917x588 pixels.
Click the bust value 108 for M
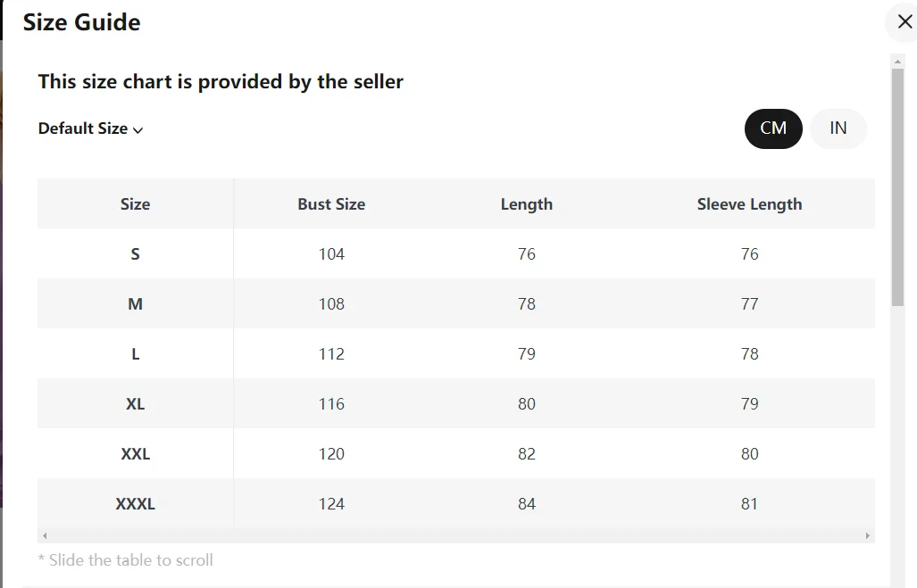click(331, 304)
